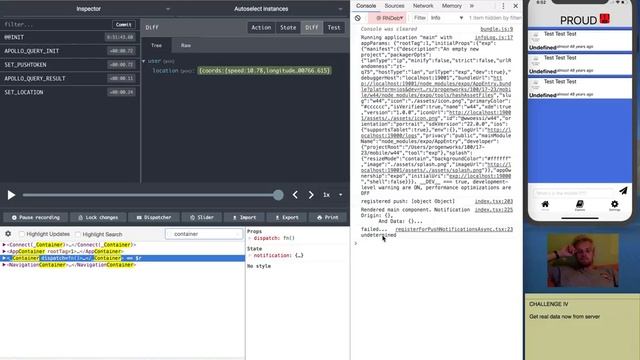This screenshot has width=640, height=360.
Task: Click the Import button
Action: pyautogui.click(x=244, y=218)
